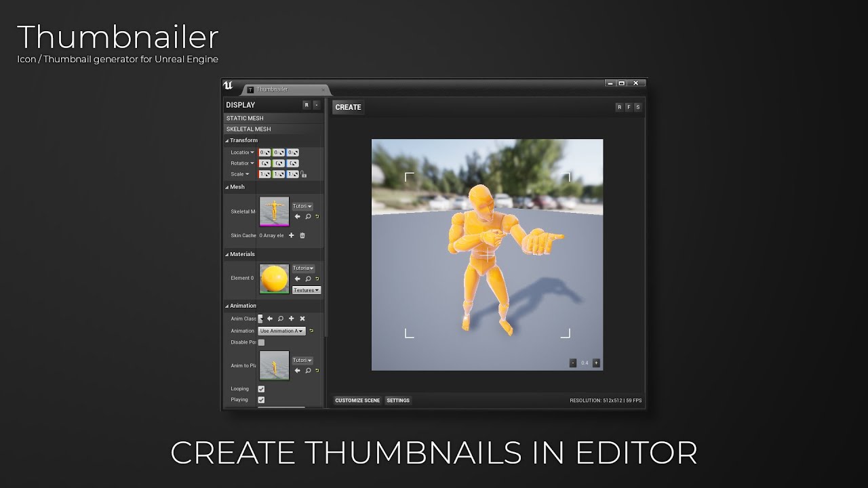
Task: Open Anim to Play asset dropdown
Action: pos(302,361)
